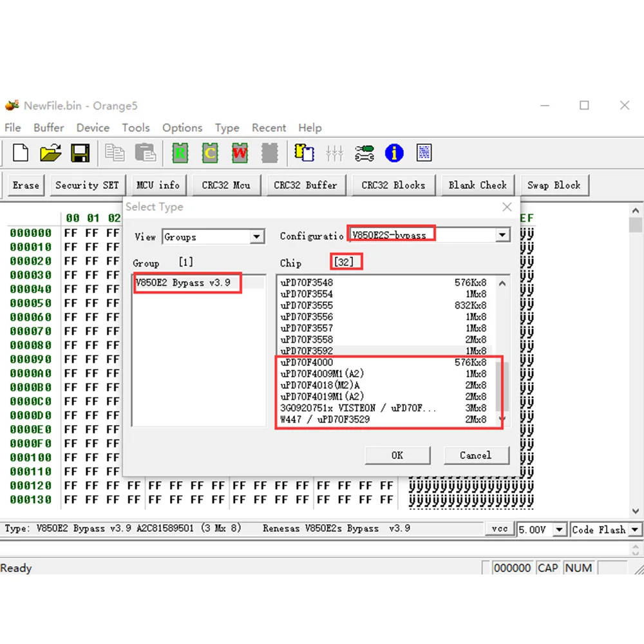This screenshot has width=644, height=644.
Task: Save buffer with the floppy disk icon
Action: click(x=80, y=153)
